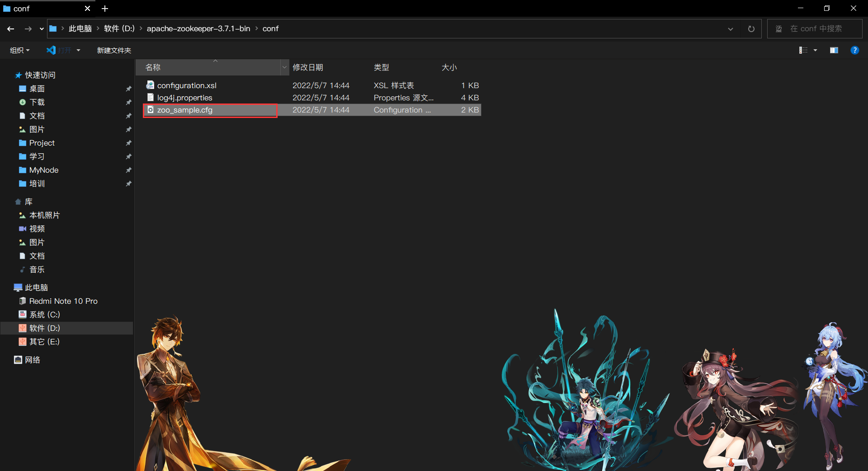Select the conf window tab
This screenshot has width=868, height=471.
click(x=47, y=9)
